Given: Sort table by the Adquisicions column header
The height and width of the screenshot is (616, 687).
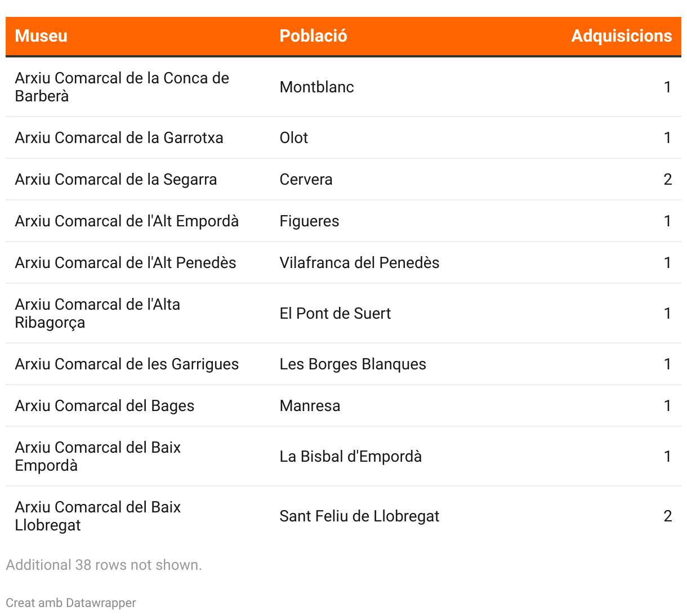Looking at the screenshot, I should [622, 36].
